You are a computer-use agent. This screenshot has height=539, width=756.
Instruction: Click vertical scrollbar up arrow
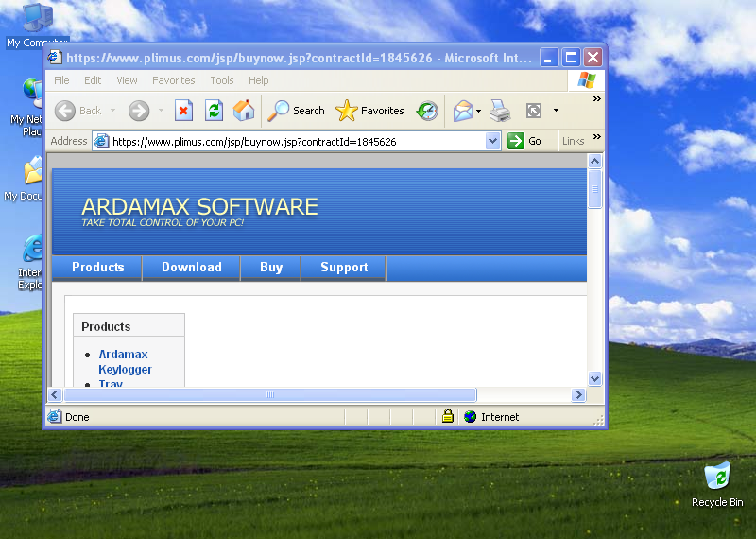click(595, 161)
